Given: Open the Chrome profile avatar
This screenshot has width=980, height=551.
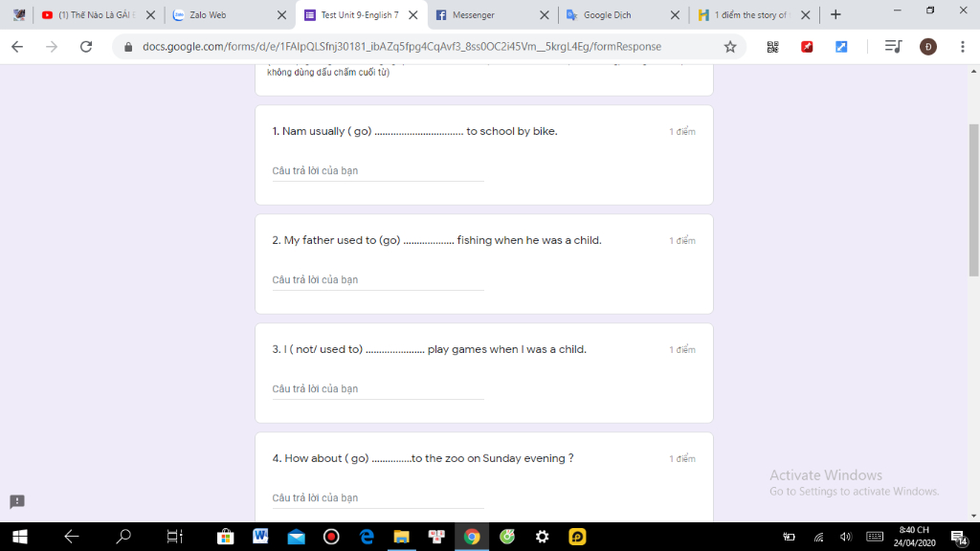Looking at the screenshot, I should click(x=928, y=46).
